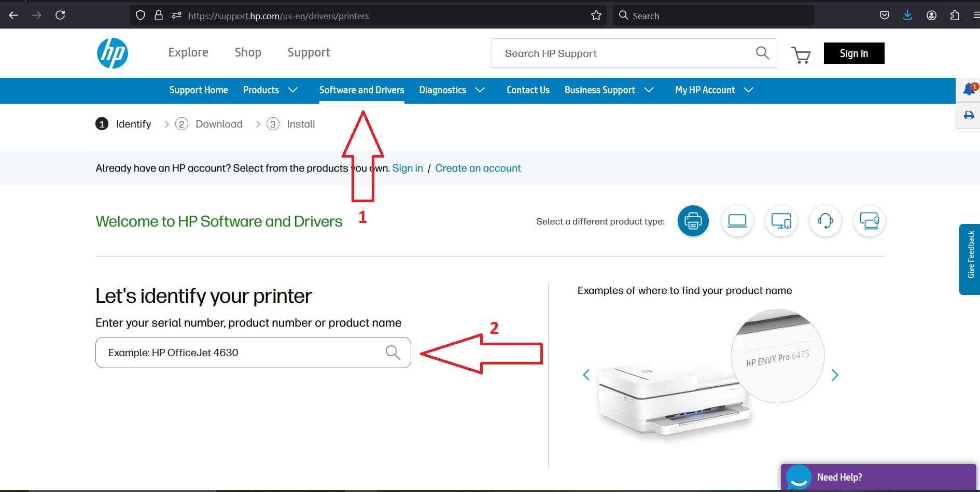Open the Give Feedback side tab
Viewport: 980px width, 492px height.
tap(970, 259)
